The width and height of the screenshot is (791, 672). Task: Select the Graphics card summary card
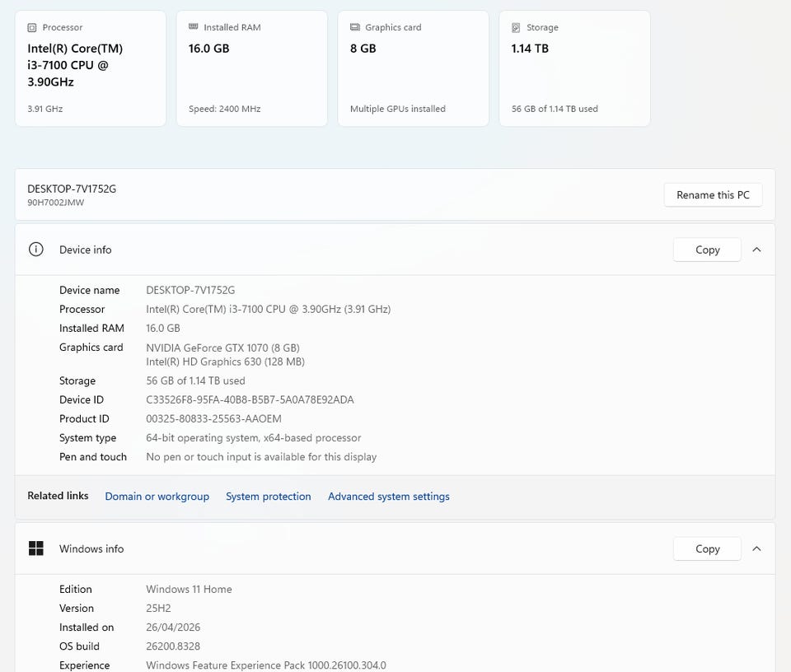tap(413, 68)
